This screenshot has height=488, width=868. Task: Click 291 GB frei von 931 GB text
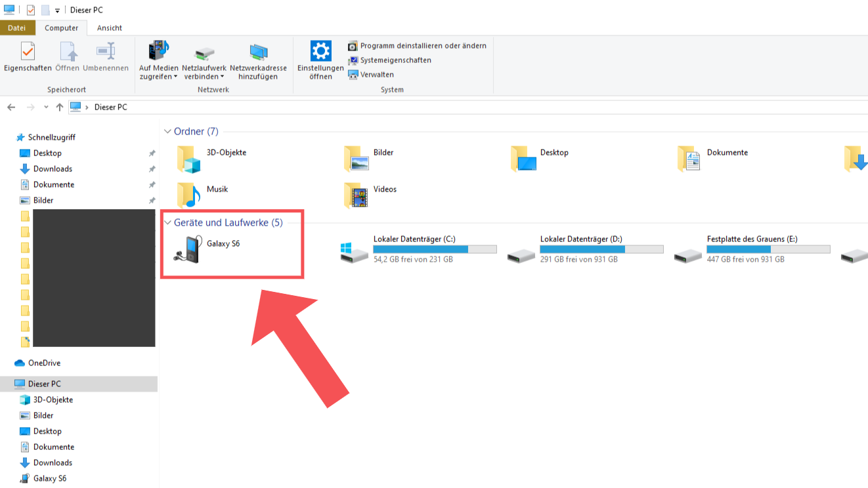(x=578, y=260)
